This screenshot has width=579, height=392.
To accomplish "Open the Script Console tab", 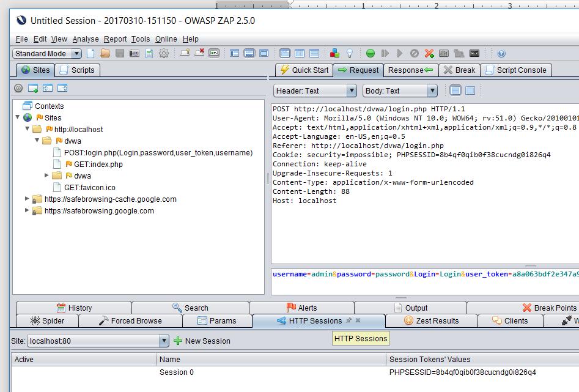I will pyautogui.click(x=516, y=70).
